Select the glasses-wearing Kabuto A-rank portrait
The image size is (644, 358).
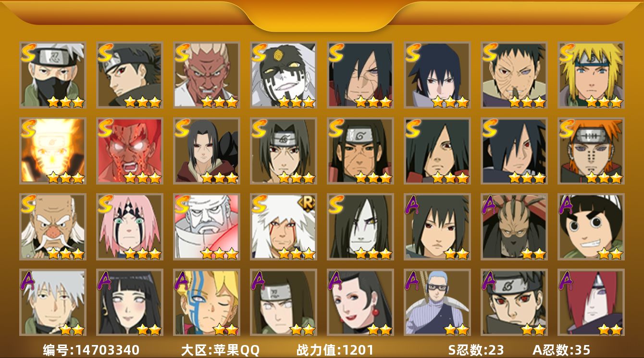click(x=437, y=302)
